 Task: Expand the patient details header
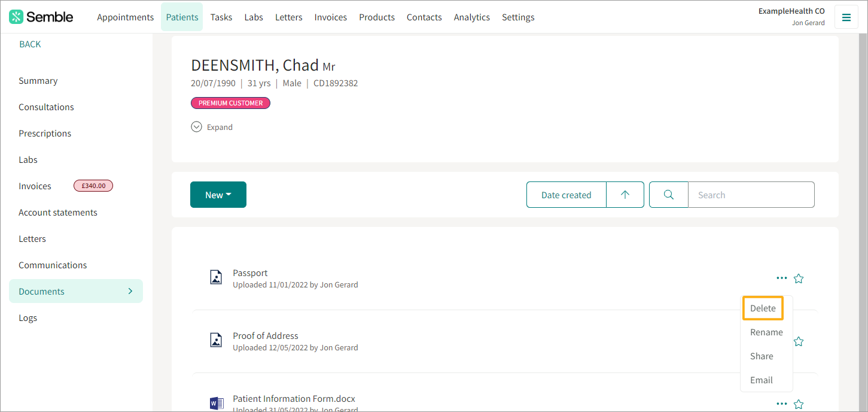tap(212, 127)
